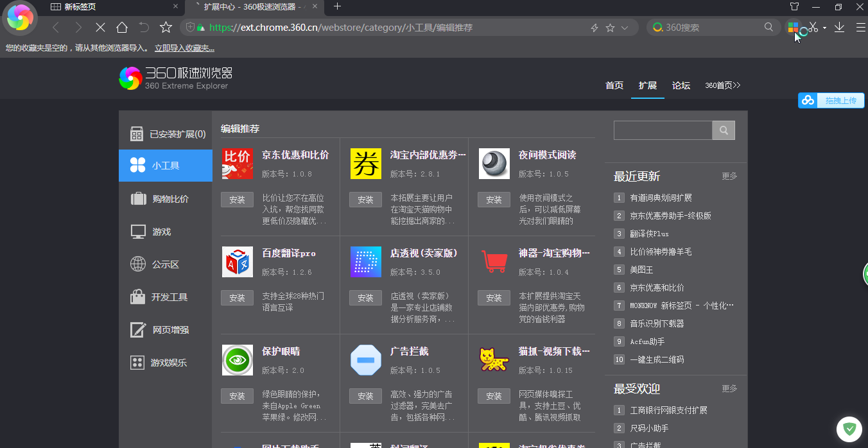Install 夜间模式阅读 extension
This screenshot has width=868, height=448.
pyautogui.click(x=494, y=200)
